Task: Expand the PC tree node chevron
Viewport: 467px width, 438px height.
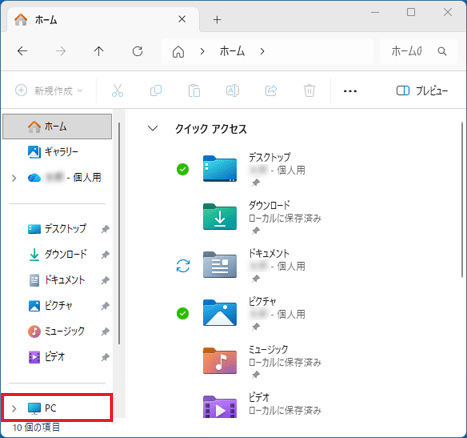Action: 14,408
